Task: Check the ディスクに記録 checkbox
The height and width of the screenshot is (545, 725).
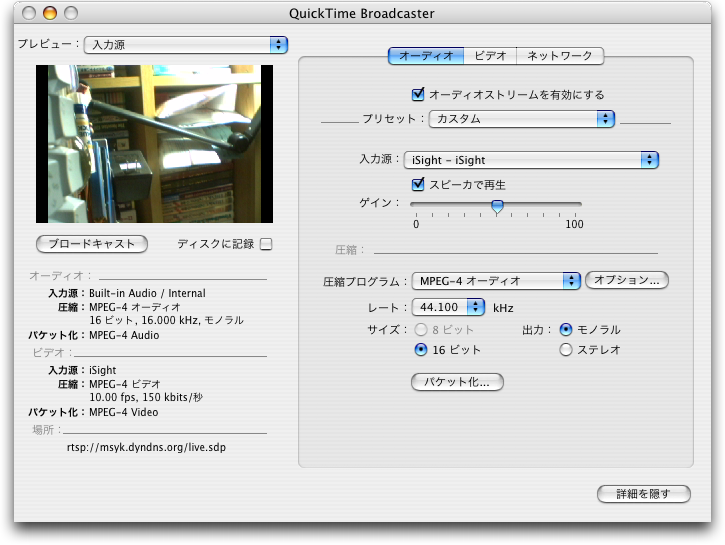Action: tap(266, 244)
